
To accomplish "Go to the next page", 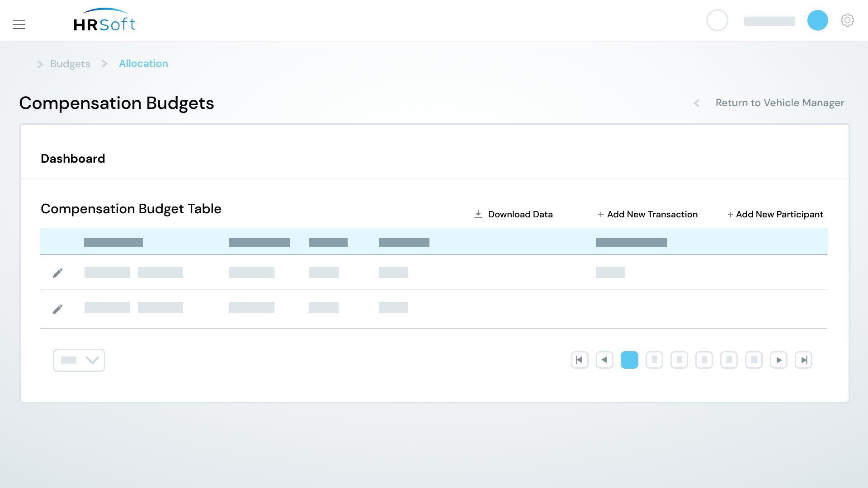I will [778, 360].
